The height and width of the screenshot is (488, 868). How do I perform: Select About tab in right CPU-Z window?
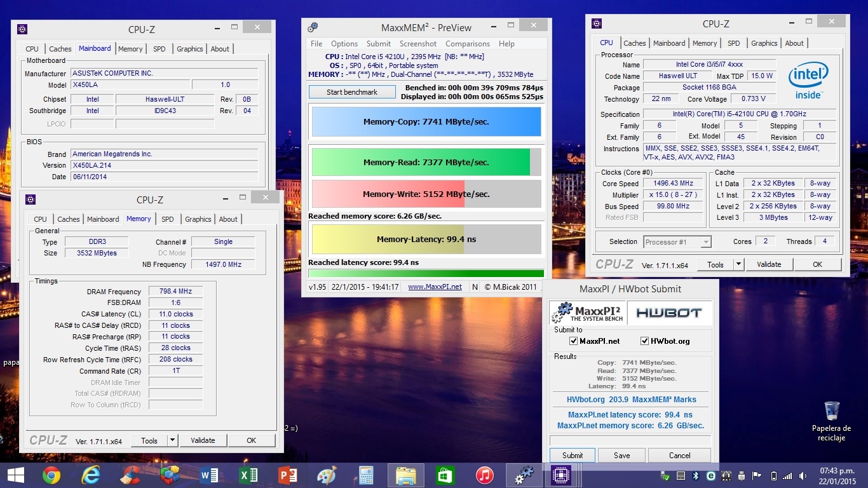(794, 43)
